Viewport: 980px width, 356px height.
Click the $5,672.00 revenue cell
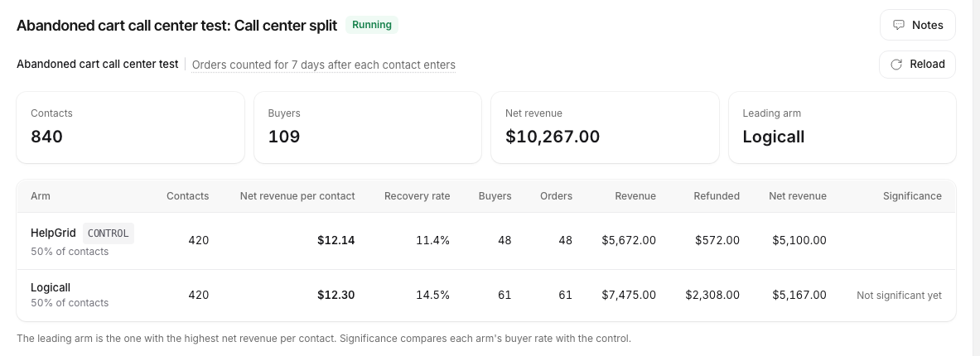[629, 240]
